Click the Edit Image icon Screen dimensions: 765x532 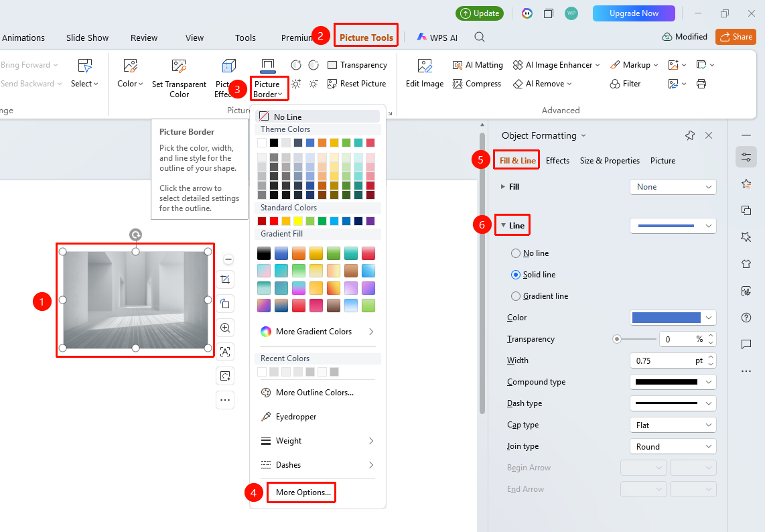425,66
